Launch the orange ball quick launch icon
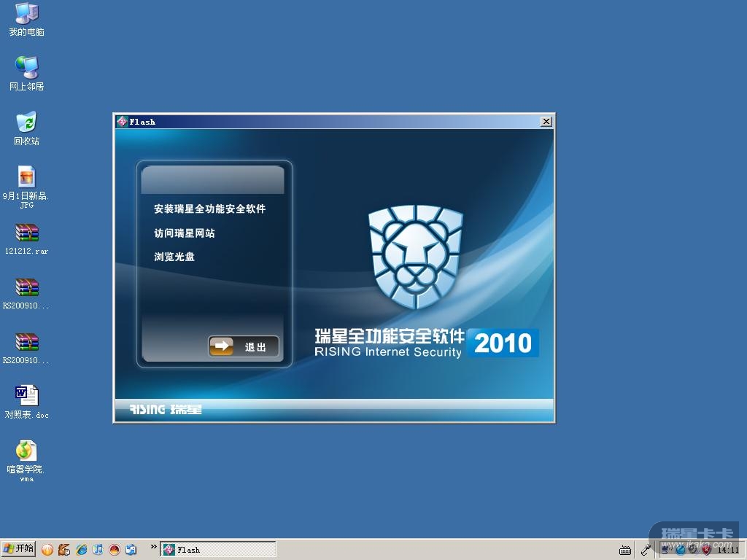This screenshot has height=560, width=747. pyautogui.click(x=47, y=550)
